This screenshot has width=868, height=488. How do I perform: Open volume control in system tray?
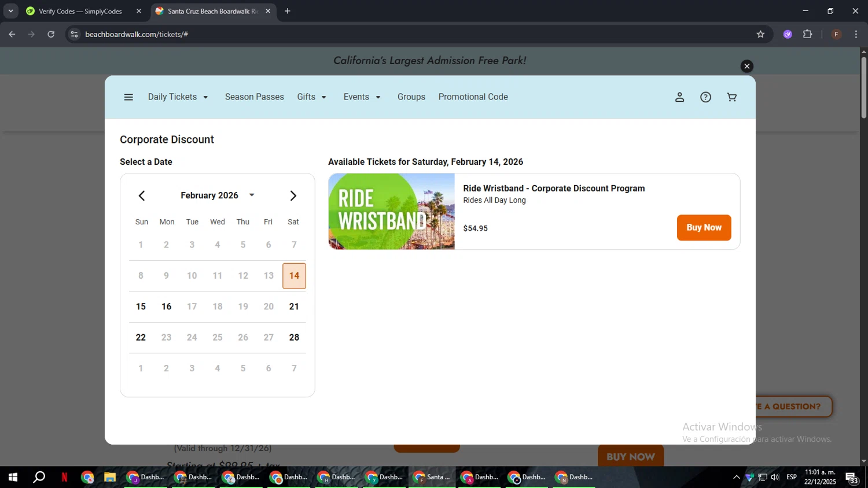click(775, 477)
